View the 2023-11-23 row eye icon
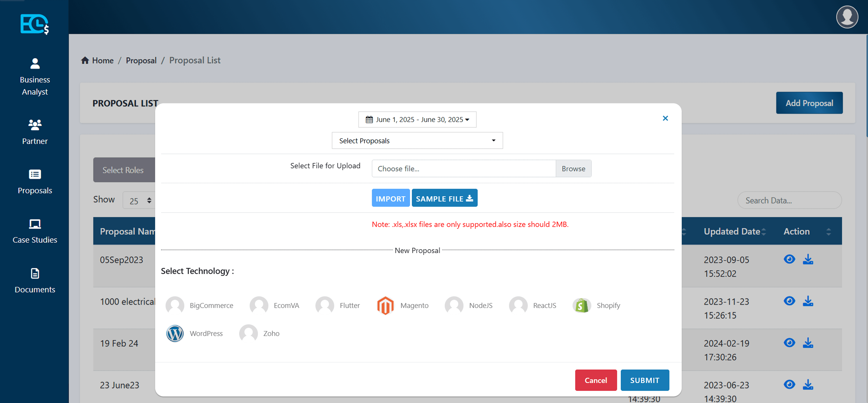Viewport: 868px width, 403px height. point(789,301)
